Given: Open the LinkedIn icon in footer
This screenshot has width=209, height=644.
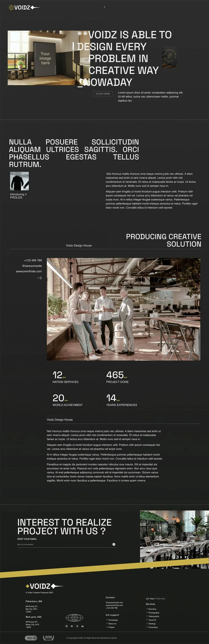Looking at the screenshot, I should pyautogui.click(x=83, y=626).
